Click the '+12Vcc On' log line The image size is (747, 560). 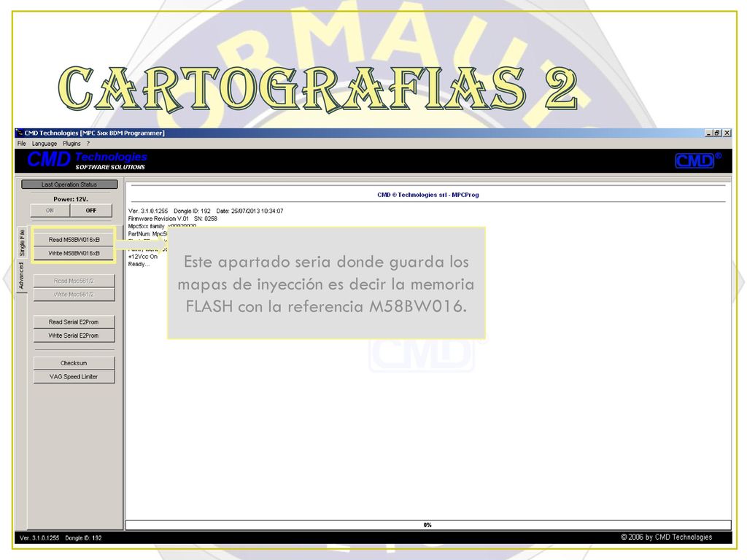(143, 257)
